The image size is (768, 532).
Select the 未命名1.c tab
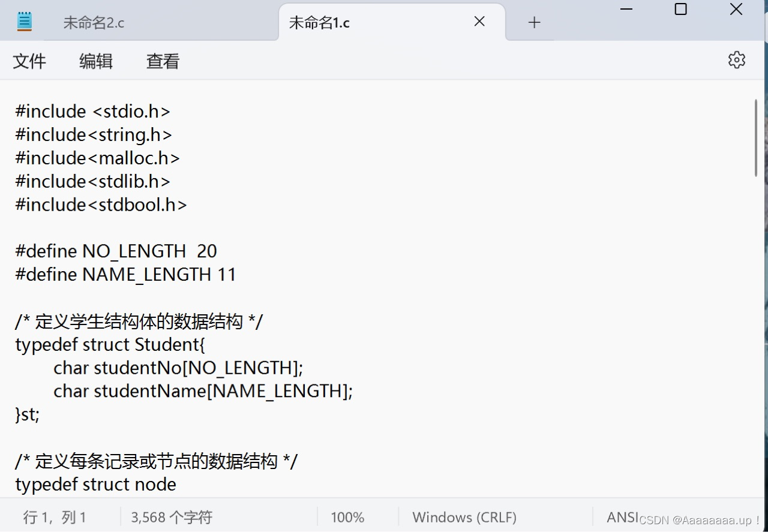tap(319, 23)
